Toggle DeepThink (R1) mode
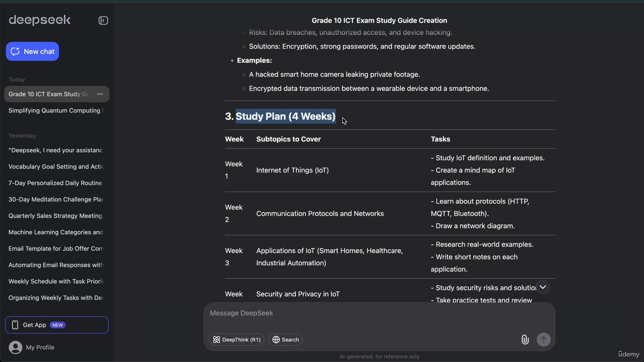 (x=237, y=340)
